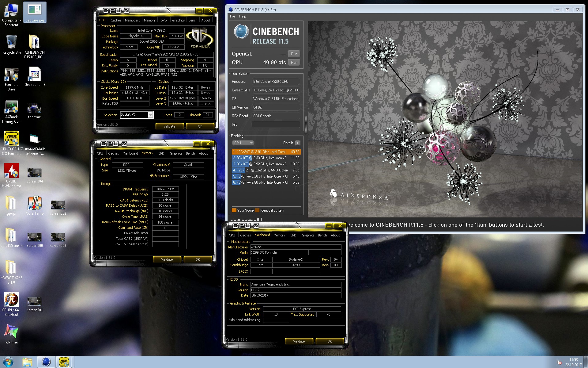Open the gpupi folder icon
This screenshot has height=368, width=588.
(x=11, y=205)
